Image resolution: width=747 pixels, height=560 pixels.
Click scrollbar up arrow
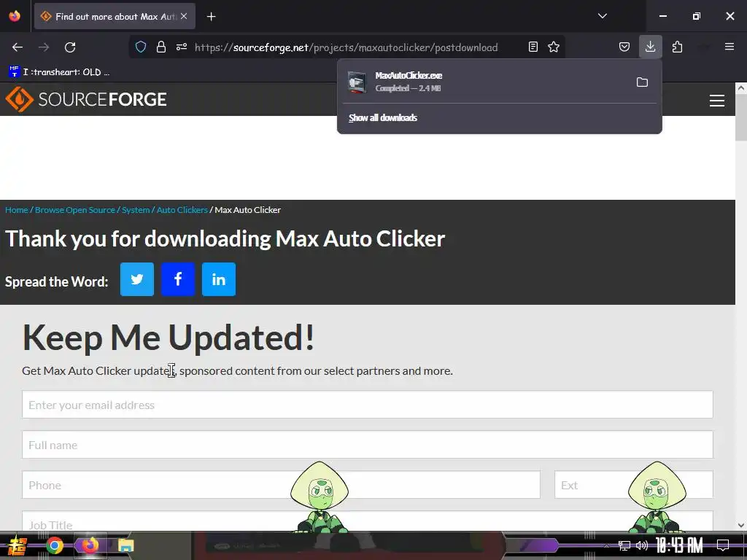coord(741,87)
